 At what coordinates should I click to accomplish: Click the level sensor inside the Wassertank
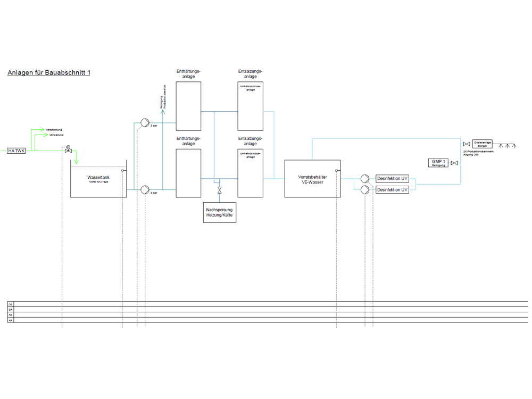click(x=123, y=171)
